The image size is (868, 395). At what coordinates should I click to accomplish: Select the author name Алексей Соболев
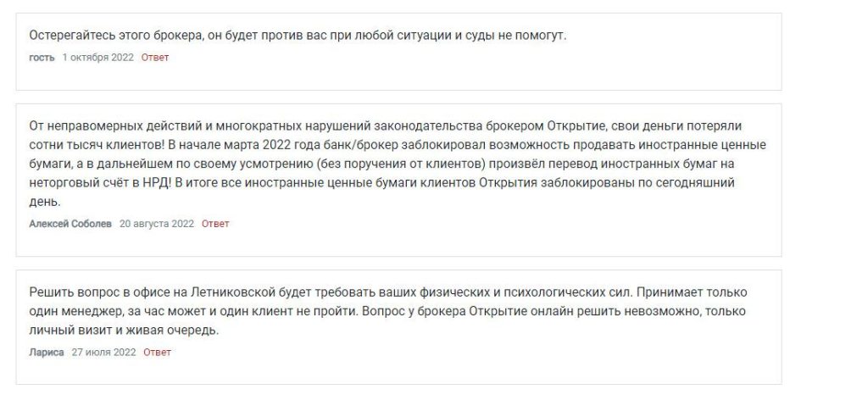pos(70,224)
